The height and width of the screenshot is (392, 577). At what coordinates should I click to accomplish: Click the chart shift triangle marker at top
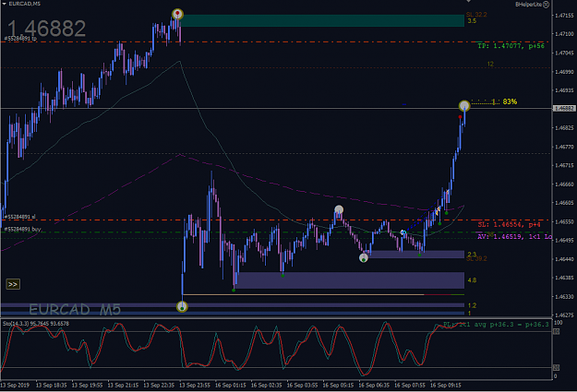pyautogui.click(x=468, y=1)
